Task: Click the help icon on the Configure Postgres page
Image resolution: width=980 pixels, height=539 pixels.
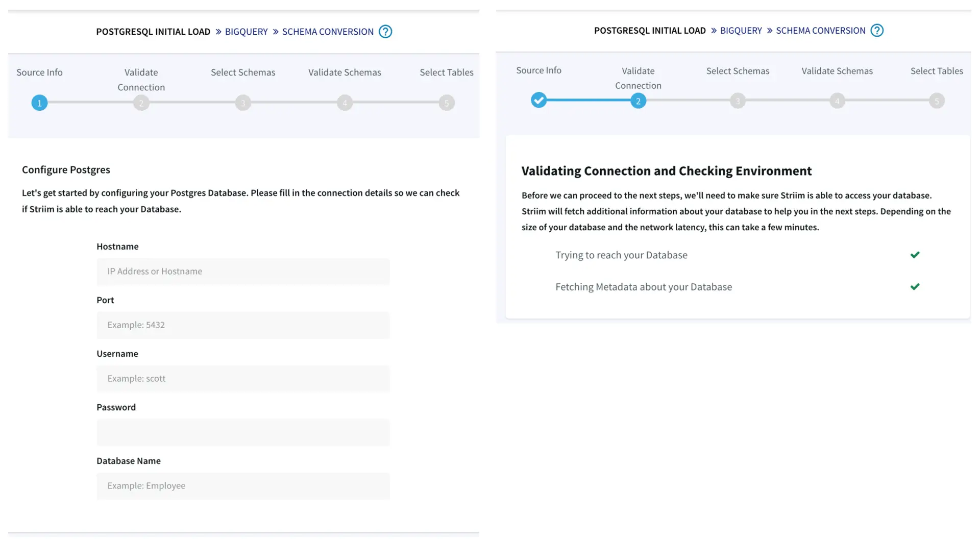Action: (385, 32)
